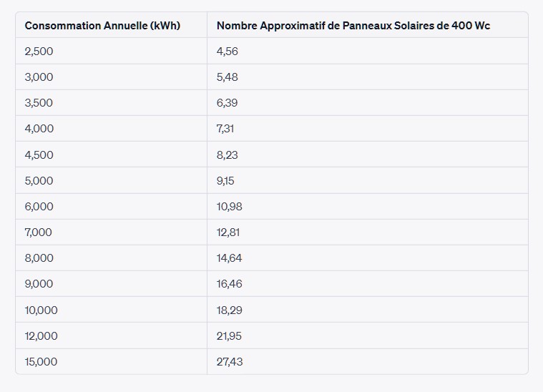Click the 15,000 consumption cell

click(x=41, y=361)
